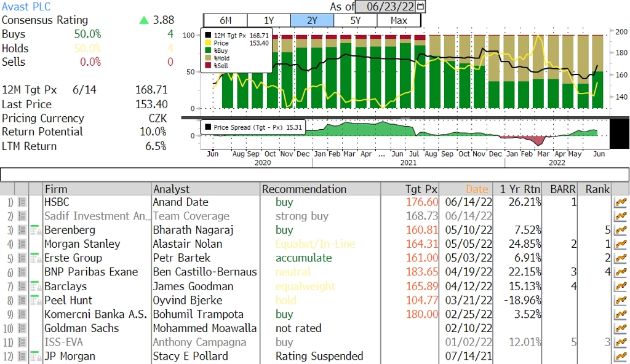
Task: Open the Barclays row list icon
Action: point(22,287)
